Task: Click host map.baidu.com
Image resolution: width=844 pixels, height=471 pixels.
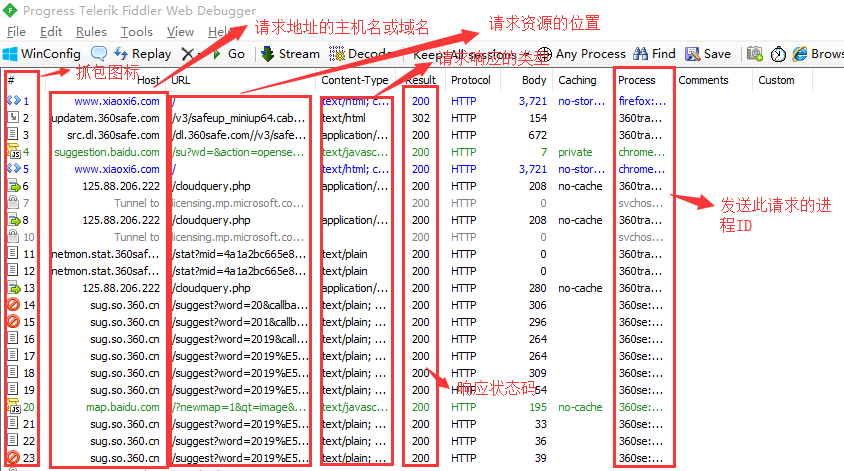Action: tap(123, 407)
